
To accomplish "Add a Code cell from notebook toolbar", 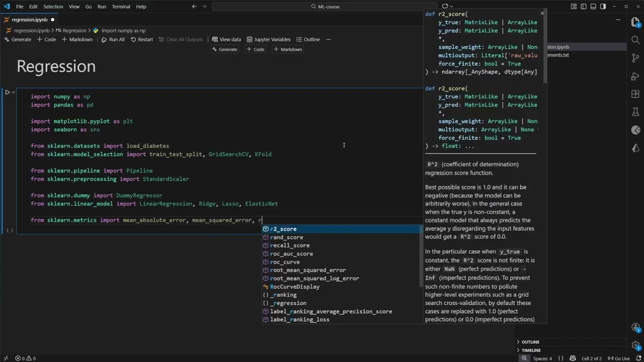I will (x=46, y=39).
